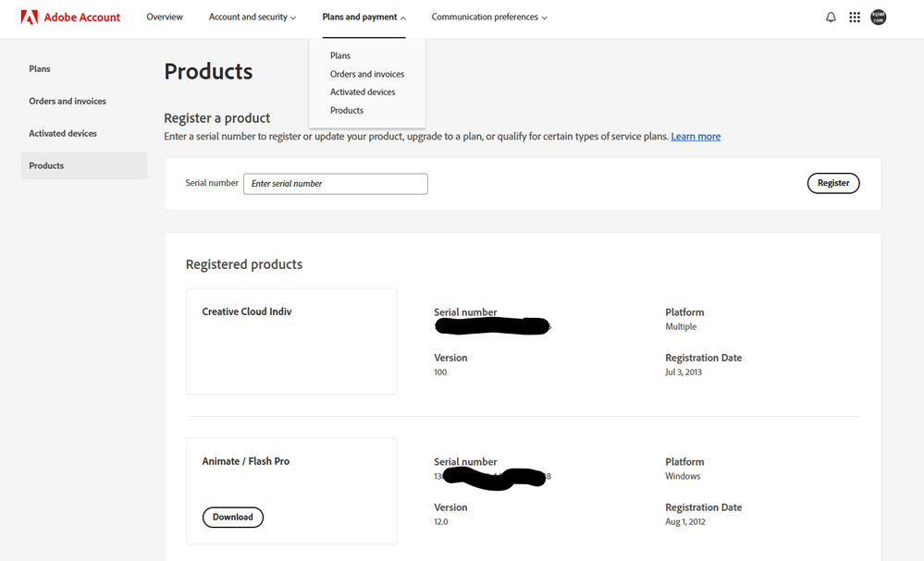The width and height of the screenshot is (924, 561).
Task: Select Plans in the dropdown menu
Action: click(x=340, y=55)
